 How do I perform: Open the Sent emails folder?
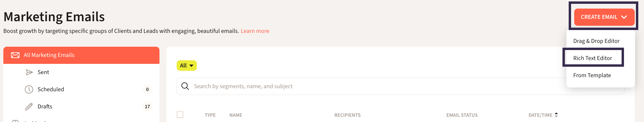[43, 72]
